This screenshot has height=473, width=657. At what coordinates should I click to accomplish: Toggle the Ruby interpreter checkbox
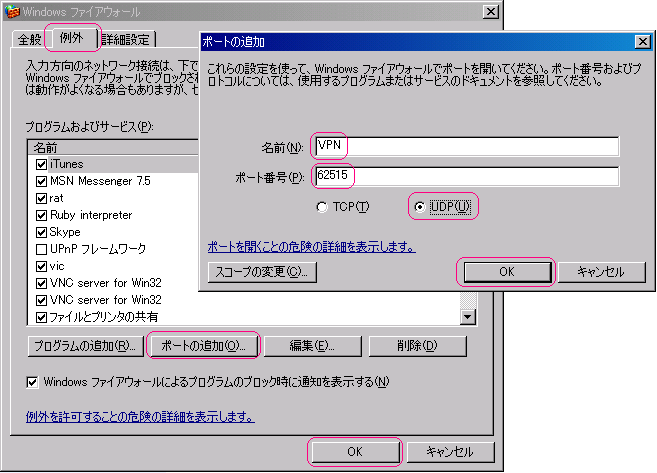click(41, 215)
